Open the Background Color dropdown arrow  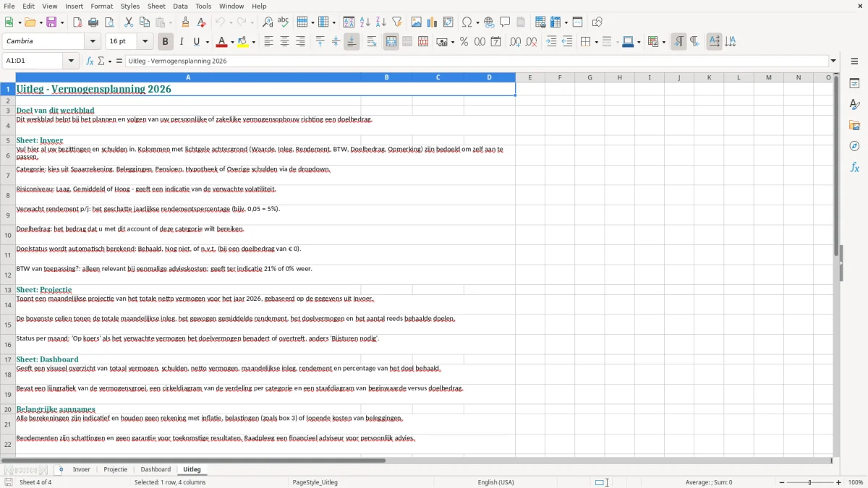[x=253, y=42]
